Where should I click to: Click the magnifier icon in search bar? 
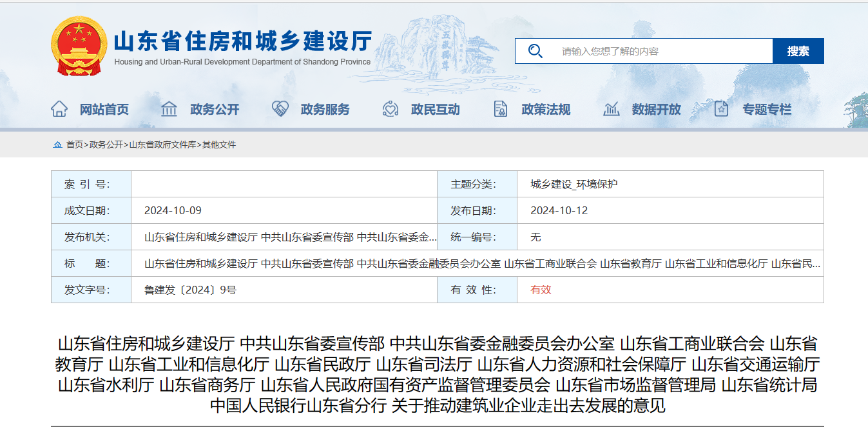[x=535, y=50]
